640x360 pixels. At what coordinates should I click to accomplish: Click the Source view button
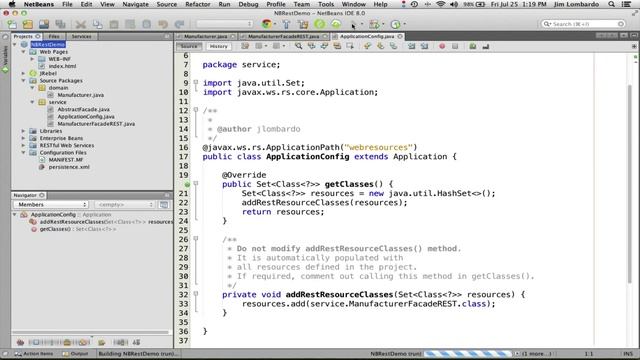189,46
